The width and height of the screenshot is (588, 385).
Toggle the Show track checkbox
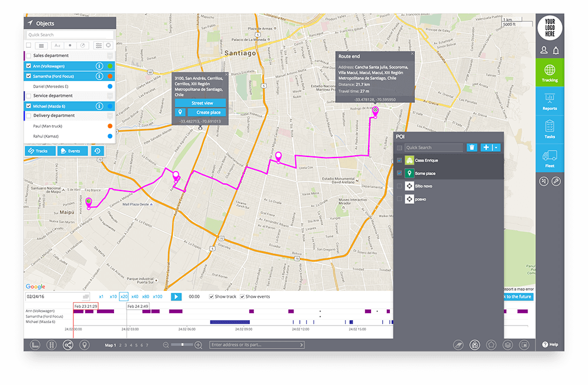pos(212,297)
